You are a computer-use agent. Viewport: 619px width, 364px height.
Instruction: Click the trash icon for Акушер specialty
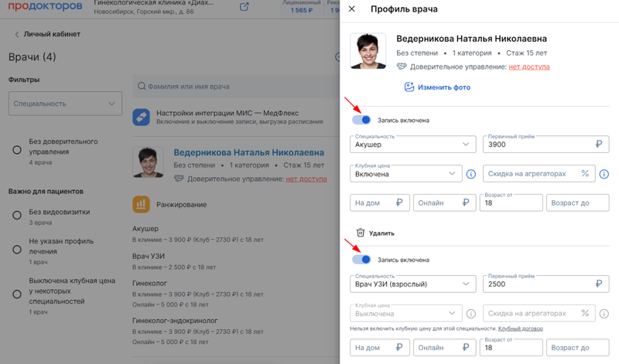tap(361, 233)
